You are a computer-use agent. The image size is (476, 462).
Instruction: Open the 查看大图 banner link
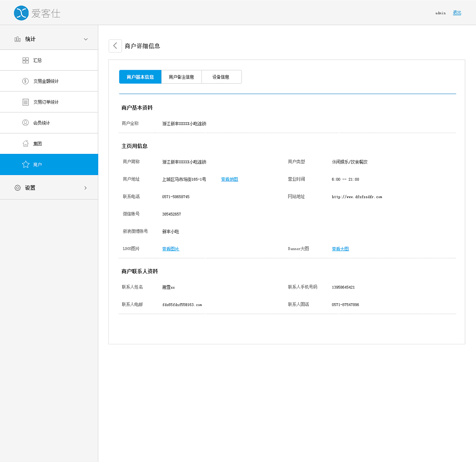pyautogui.click(x=340, y=249)
